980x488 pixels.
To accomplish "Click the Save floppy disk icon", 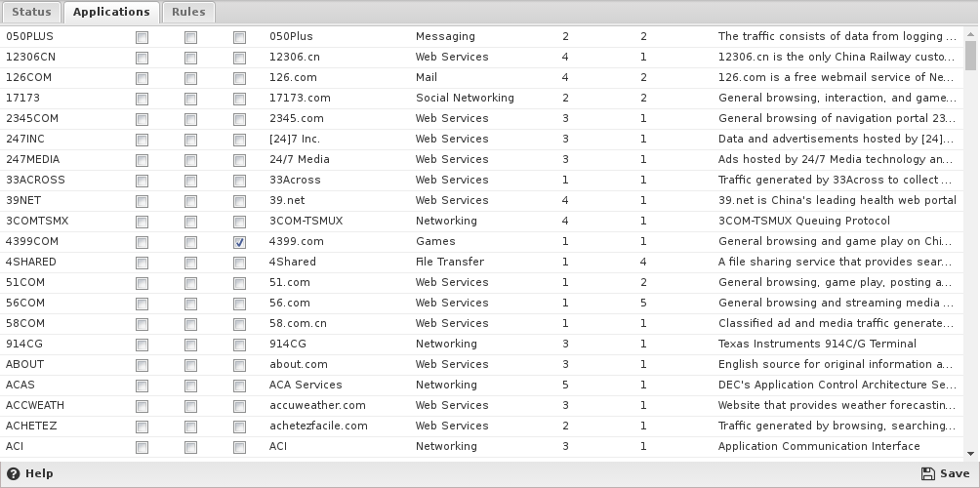I will point(928,473).
